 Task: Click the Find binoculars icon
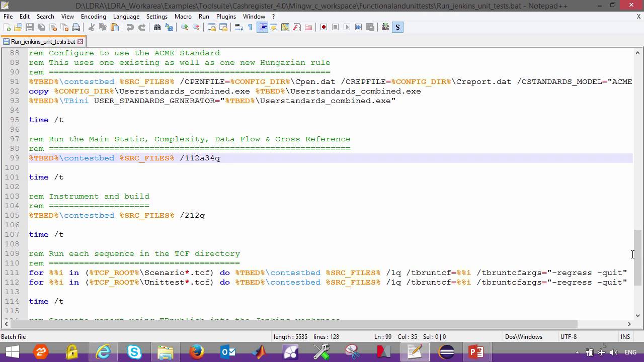157,27
